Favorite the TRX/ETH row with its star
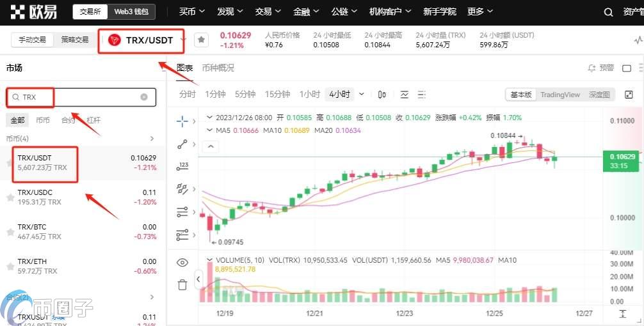 point(10,267)
